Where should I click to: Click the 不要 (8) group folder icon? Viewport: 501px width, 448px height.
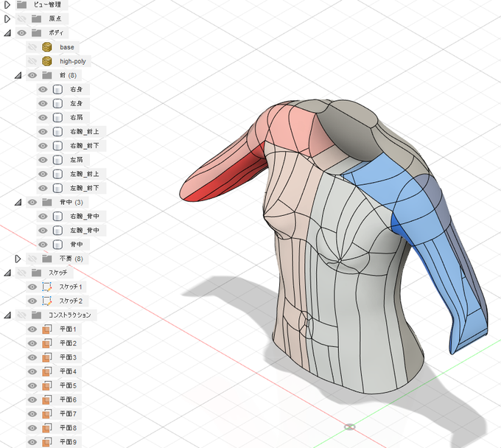[47, 259]
